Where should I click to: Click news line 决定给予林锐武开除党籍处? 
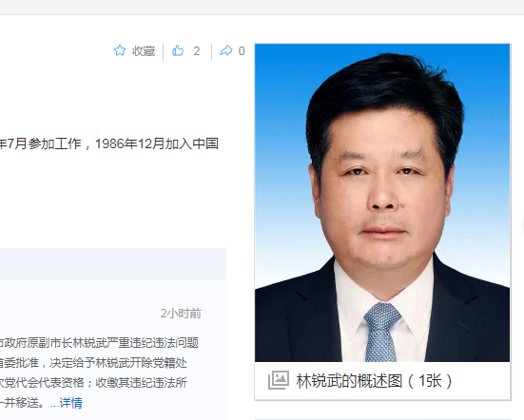pos(93,363)
